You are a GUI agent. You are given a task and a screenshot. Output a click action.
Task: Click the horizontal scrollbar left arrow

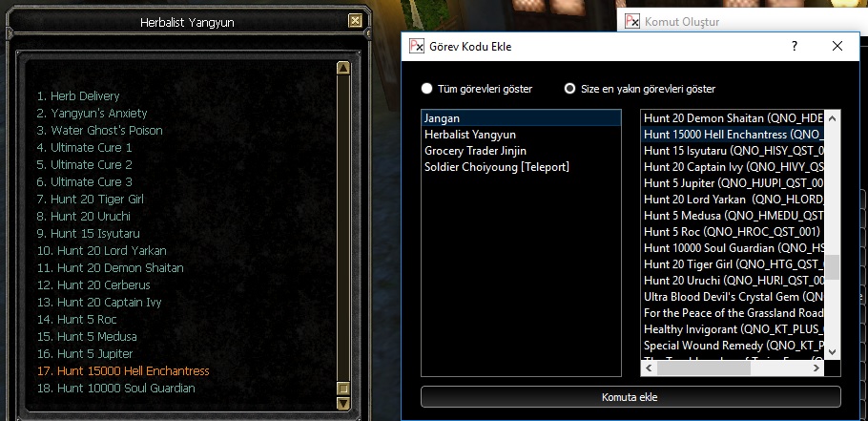(649, 368)
